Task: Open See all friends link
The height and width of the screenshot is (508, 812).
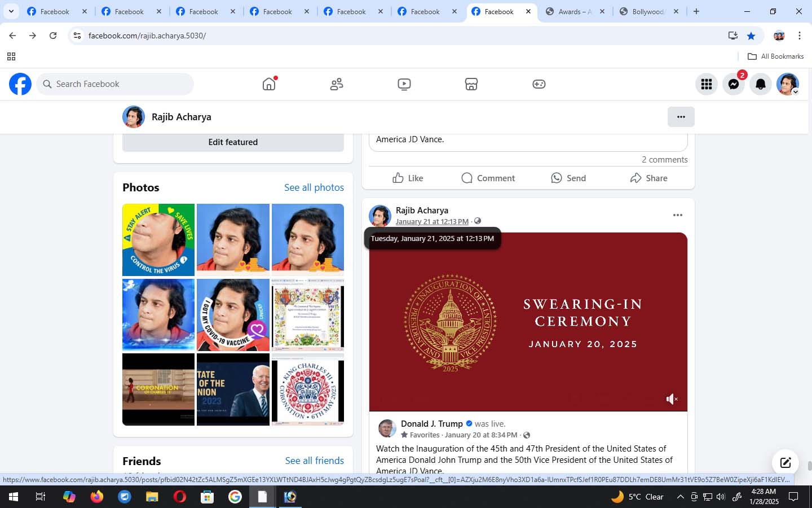Action: coord(315,461)
